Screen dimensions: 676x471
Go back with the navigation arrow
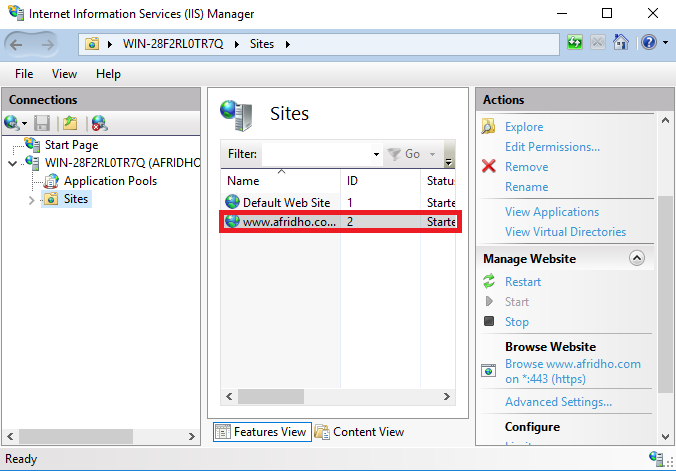(16, 44)
